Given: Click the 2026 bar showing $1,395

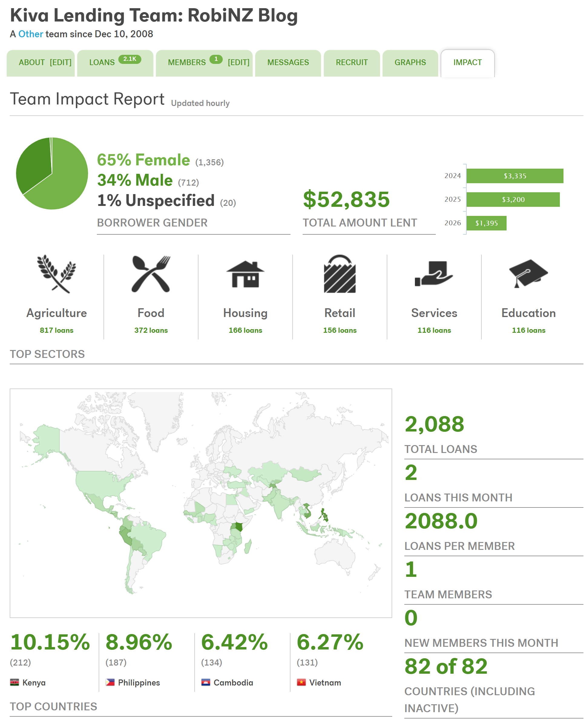Looking at the screenshot, I should [x=486, y=223].
